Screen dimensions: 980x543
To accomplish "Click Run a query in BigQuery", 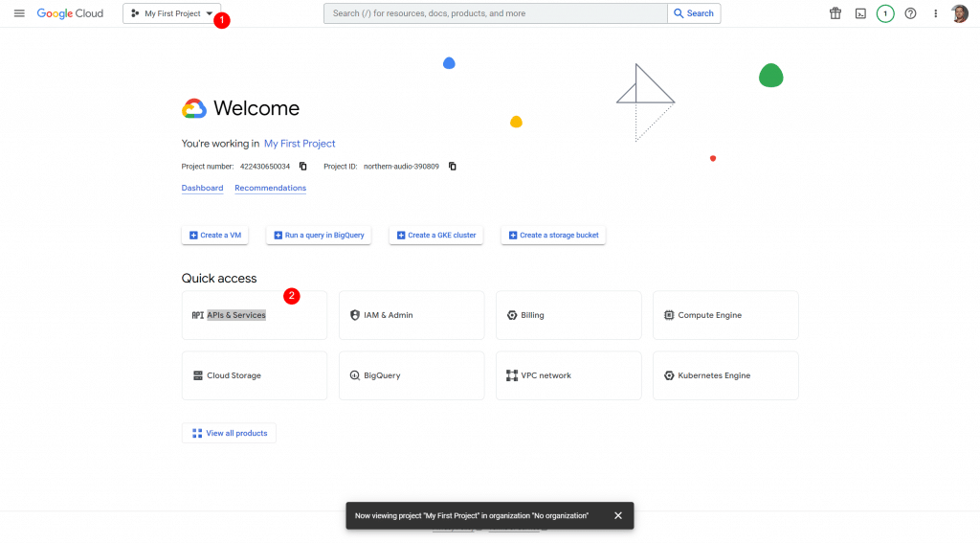I will click(x=319, y=236).
